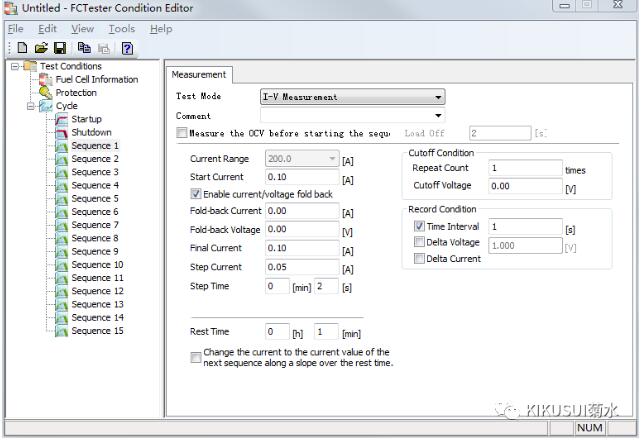Viewport: 642px width, 441px height.
Task: Uncheck Enable current/voltage fold back
Action: pyautogui.click(x=196, y=194)
